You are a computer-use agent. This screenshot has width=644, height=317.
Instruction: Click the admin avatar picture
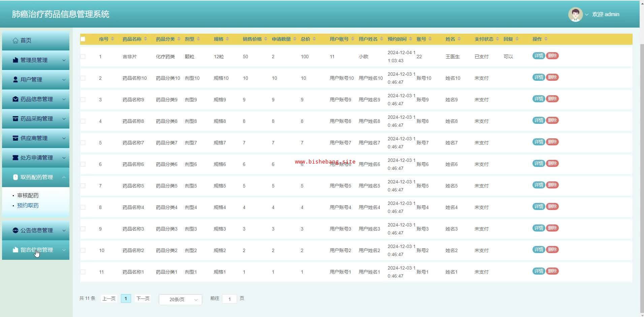[575, 14]
